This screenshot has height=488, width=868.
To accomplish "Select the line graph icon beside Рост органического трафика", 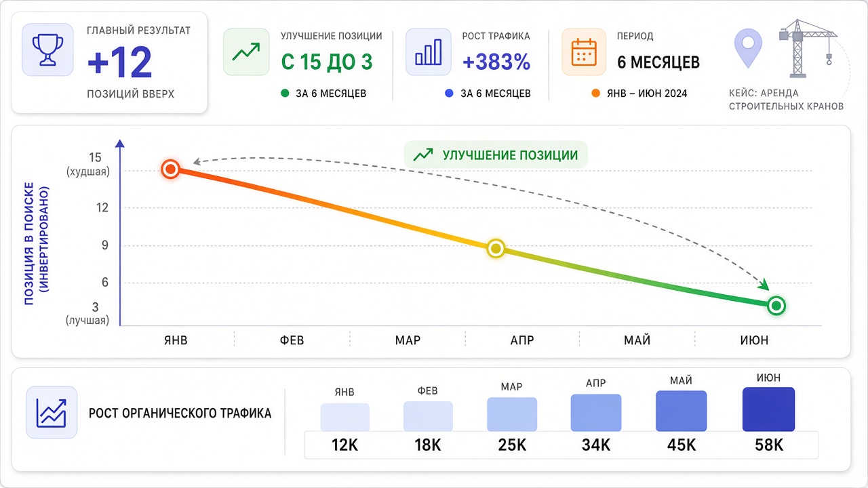I will click(x=52, y=412).
